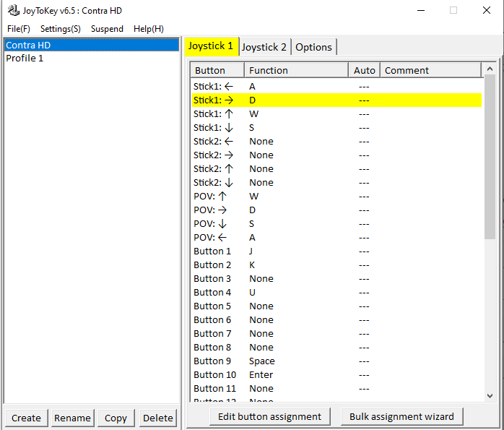504x430 pixels.
Task: Select the Stick2 up arrow row
Action: pyautogui.click(x=336, y=169)
